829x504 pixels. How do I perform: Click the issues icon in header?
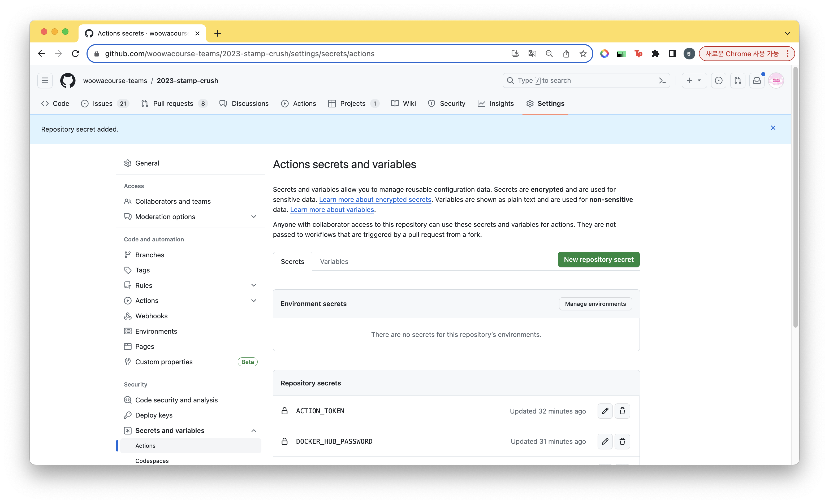[718, 80]
